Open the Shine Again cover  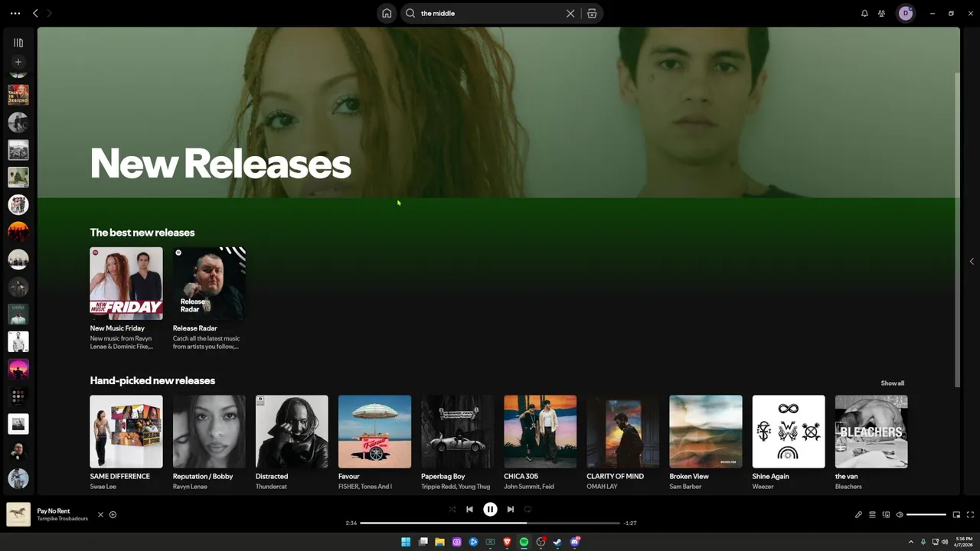(x=788, y=432)
